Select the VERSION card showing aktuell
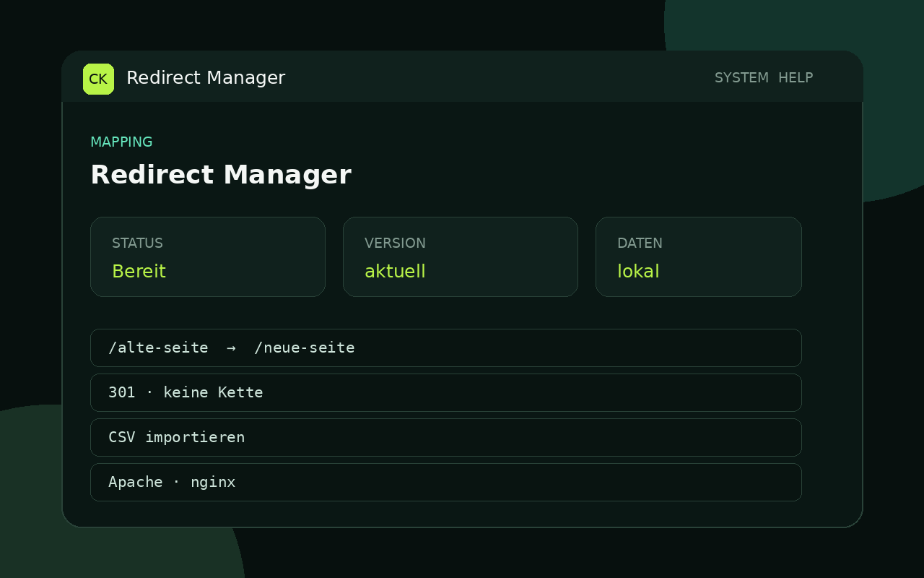Screen dimensions: 924x578 click(461, 256)
